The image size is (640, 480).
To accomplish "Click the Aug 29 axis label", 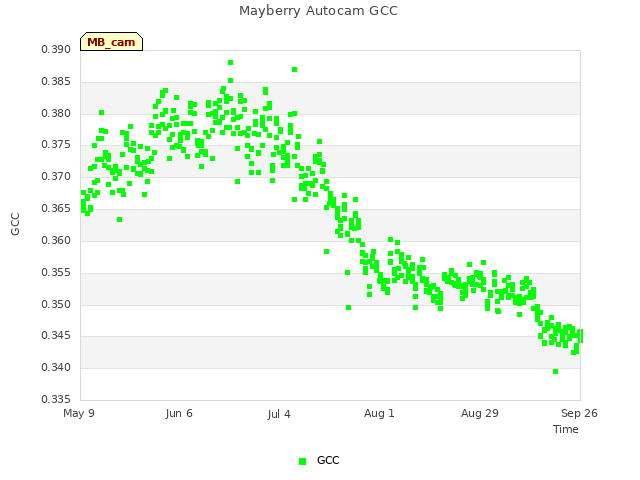I will [x=480, y=413].
